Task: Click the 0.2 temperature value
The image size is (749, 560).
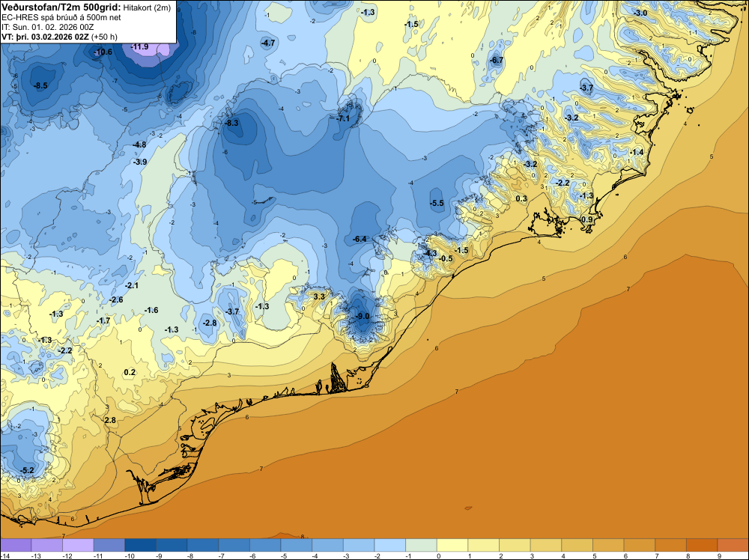Action: coord(130,372)
